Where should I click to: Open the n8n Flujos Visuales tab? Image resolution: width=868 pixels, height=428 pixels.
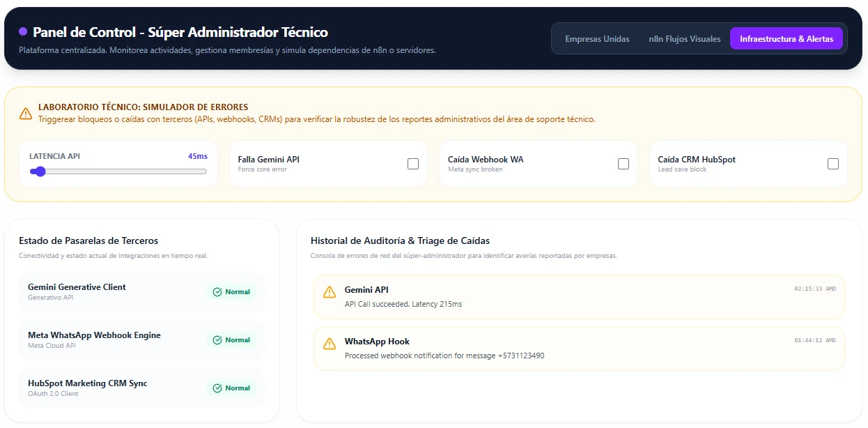(x=685, y=39)
